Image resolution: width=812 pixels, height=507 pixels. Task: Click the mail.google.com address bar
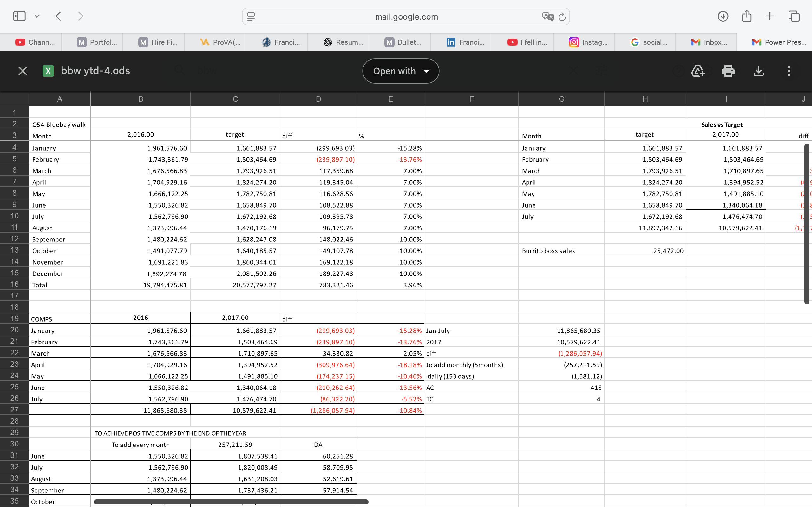[406, 16]
